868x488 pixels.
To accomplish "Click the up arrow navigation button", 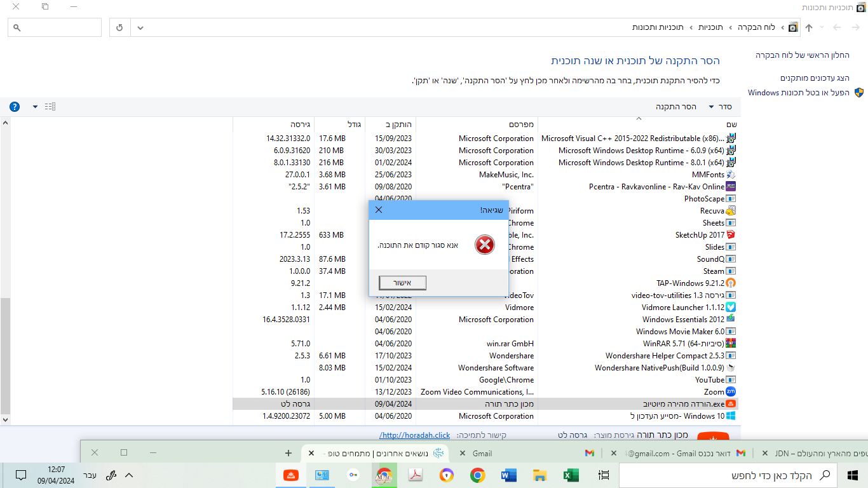I will click(809, 28).
